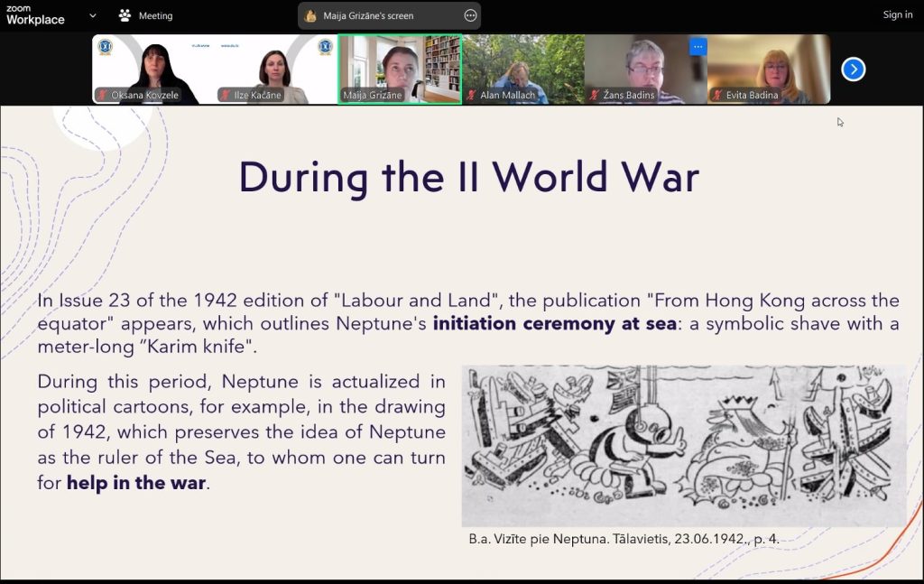Select Maija Grizāne's highlighted video thumbnail
This screenshot has width=924, height=584.
[400, 69]
